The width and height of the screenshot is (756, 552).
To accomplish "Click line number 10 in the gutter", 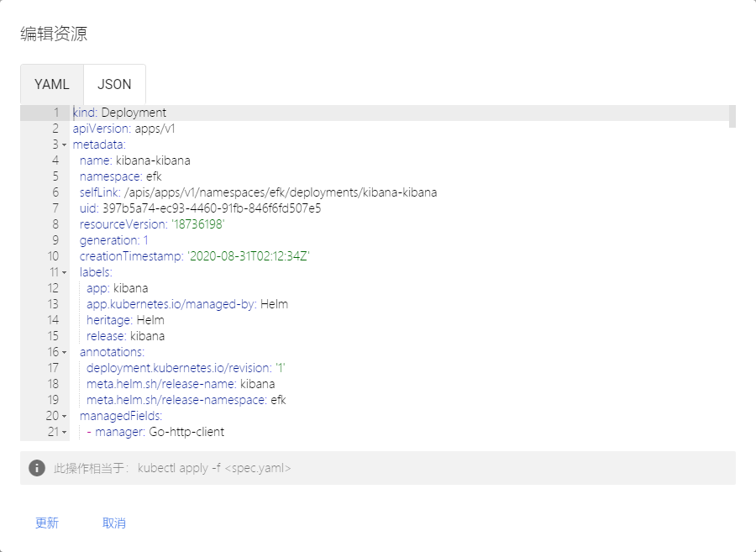I will [53, 256].
